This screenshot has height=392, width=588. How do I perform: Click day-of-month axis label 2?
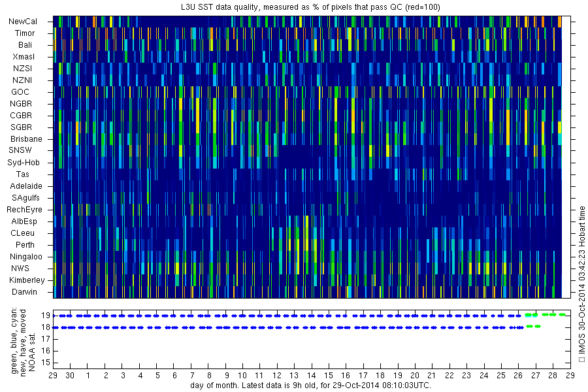pyautogui.click(x=106, y=376)
